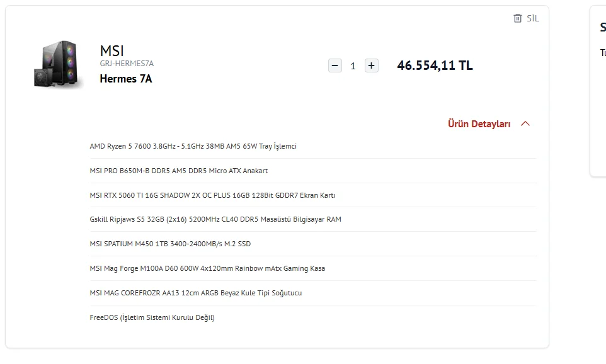Select the MSI PRO B650M-B motherboard row
The width and height of the screenshot is (606, 364).
click(x=312, y=171)
